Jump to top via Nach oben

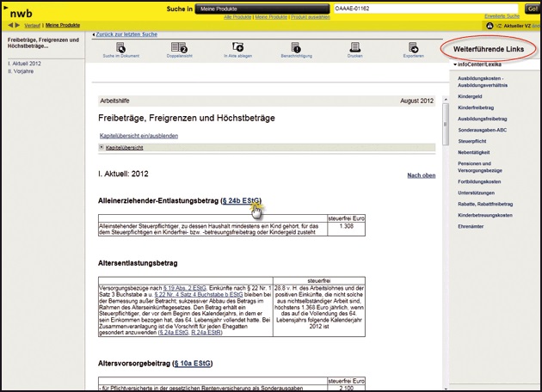coord(421,175)
